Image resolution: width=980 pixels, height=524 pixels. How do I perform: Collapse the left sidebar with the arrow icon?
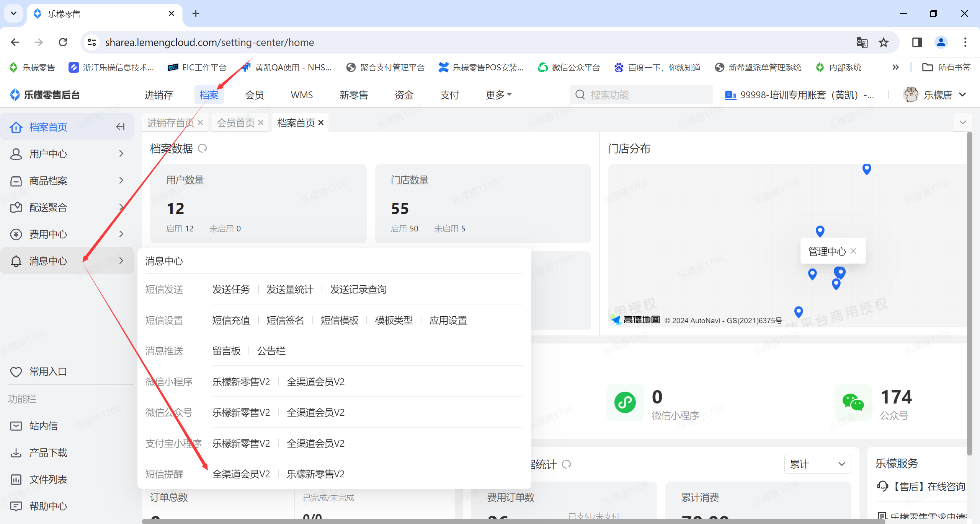pyautogui.click(x=120, y=127)
